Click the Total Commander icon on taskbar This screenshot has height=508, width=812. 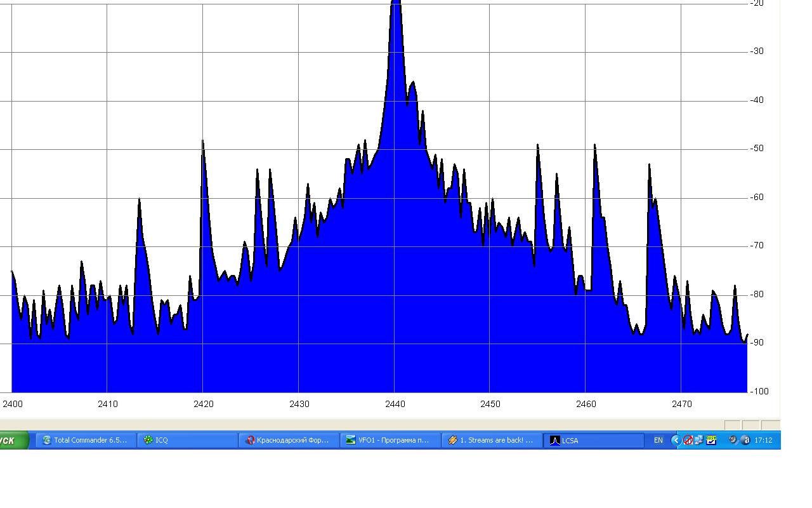(47, 440)
